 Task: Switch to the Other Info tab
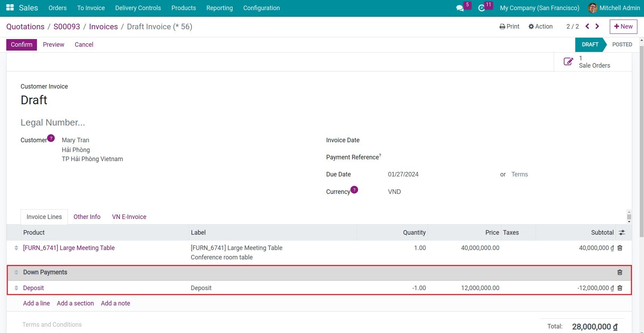click(87, 217)
